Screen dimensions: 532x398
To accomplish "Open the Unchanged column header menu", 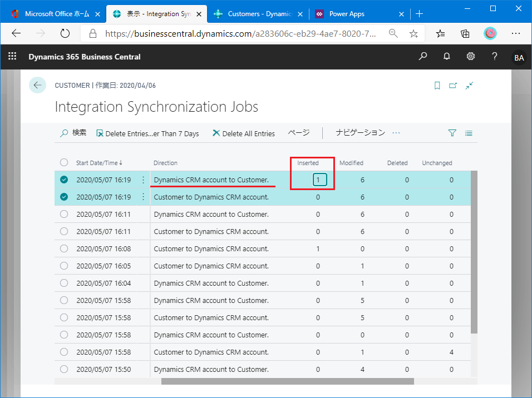I will tap(437, 163).
